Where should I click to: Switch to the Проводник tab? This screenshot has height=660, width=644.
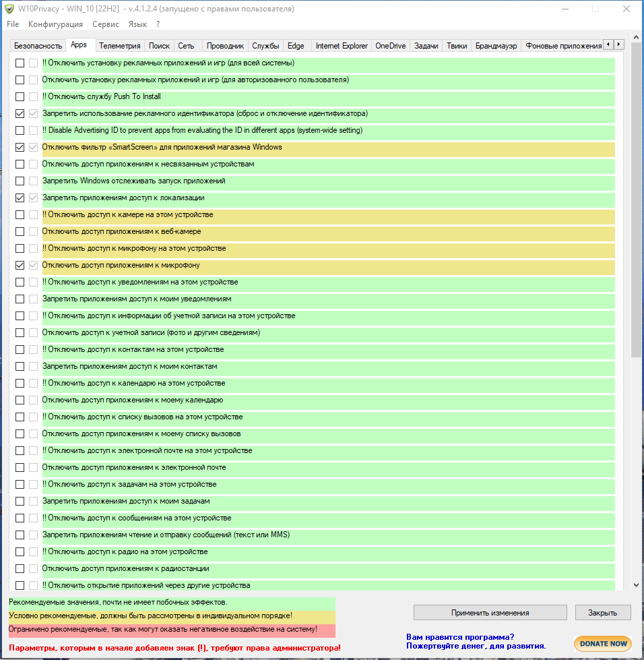pyautogui.click(x=225, y=46)
